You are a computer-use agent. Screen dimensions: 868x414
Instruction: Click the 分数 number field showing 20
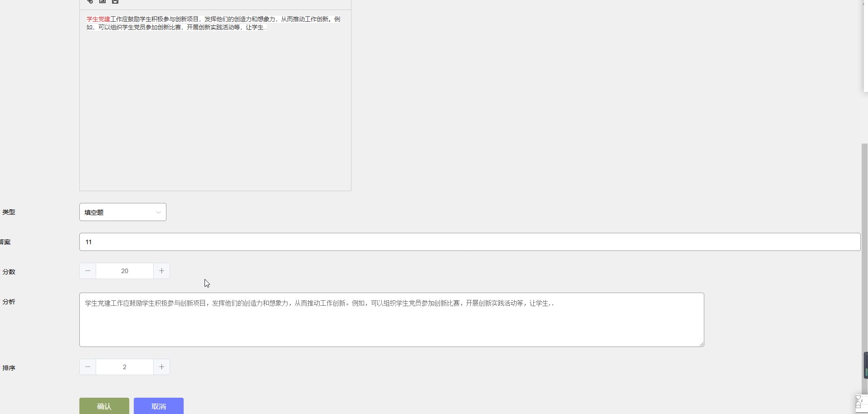point(125,271)
